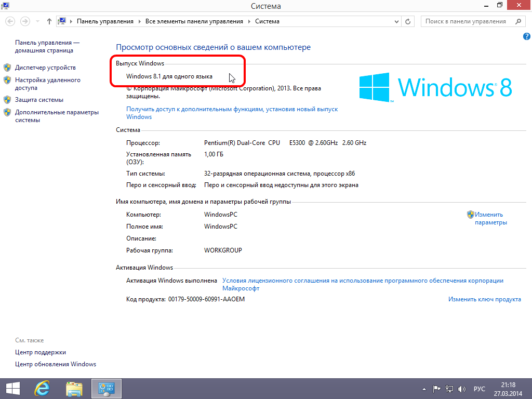Image resolution: width=532 pixels, height=399 pixels.
Task: Expand the chevron before Система breadcrumb
Action: click(249, 21)
